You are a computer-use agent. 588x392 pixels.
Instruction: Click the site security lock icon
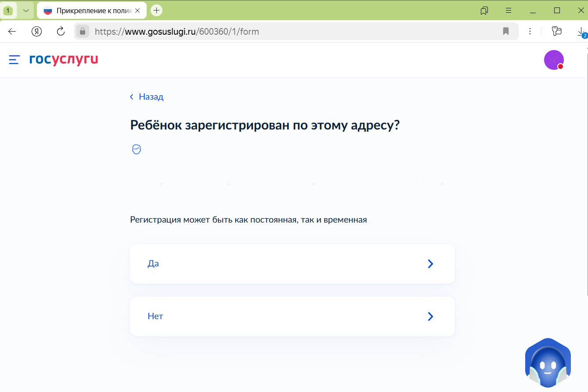83,31
